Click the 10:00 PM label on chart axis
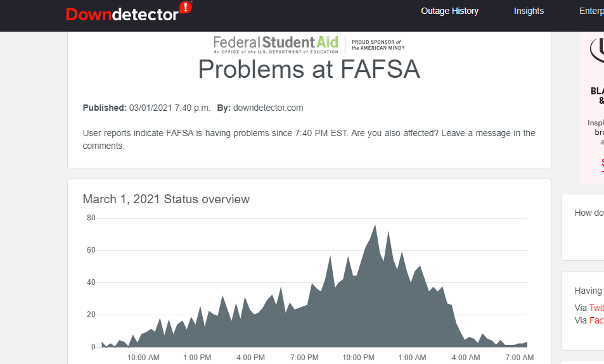 (x=358, y=358)
